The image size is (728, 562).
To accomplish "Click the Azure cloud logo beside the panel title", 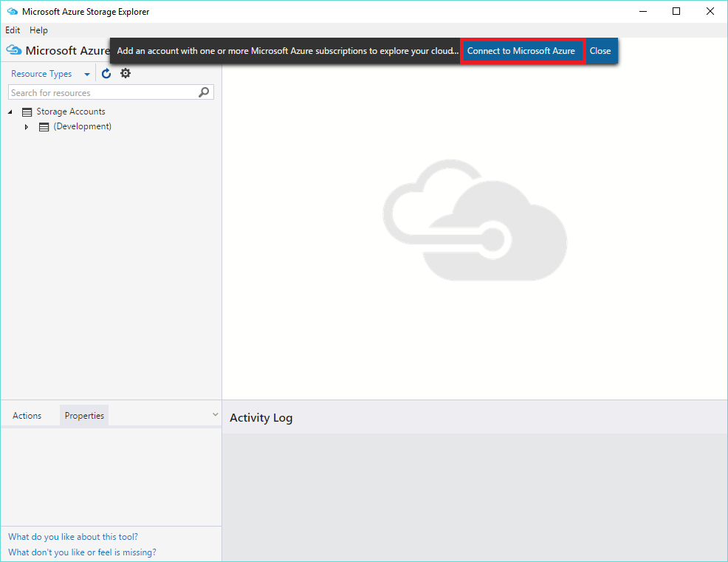I will pos(13,50).
